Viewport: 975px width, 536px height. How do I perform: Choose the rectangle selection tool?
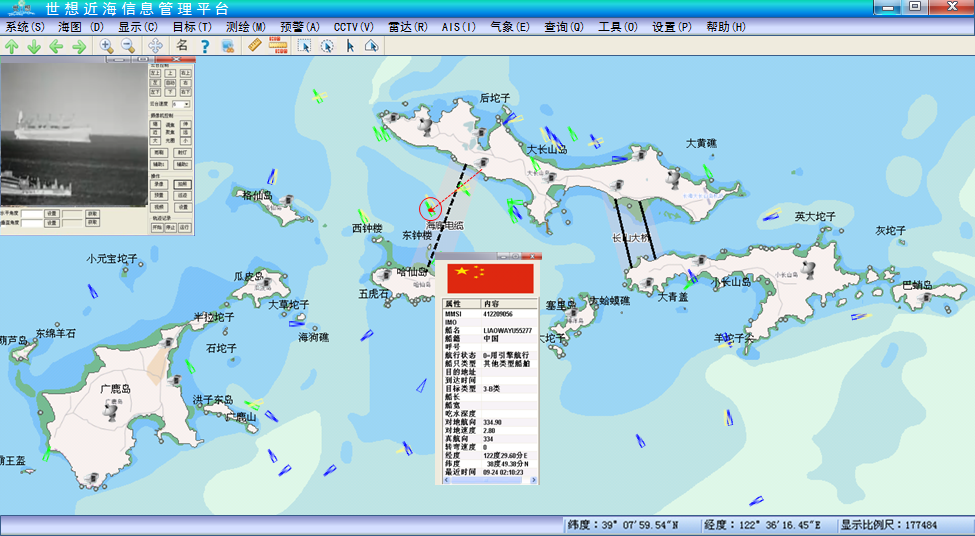tap(305, 46)
